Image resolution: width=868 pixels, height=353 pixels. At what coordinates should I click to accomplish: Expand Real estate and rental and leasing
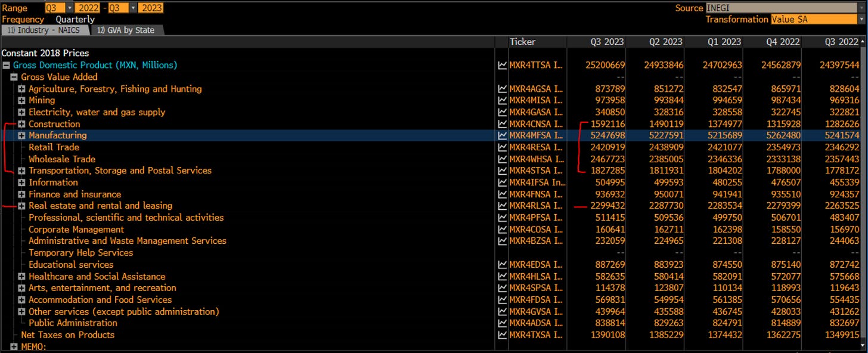[x=21, y=206]
